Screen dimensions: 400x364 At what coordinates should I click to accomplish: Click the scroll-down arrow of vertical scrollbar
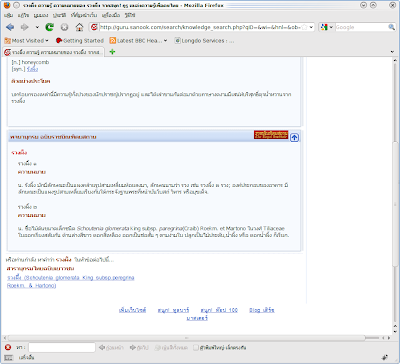(x=395, y=332)
